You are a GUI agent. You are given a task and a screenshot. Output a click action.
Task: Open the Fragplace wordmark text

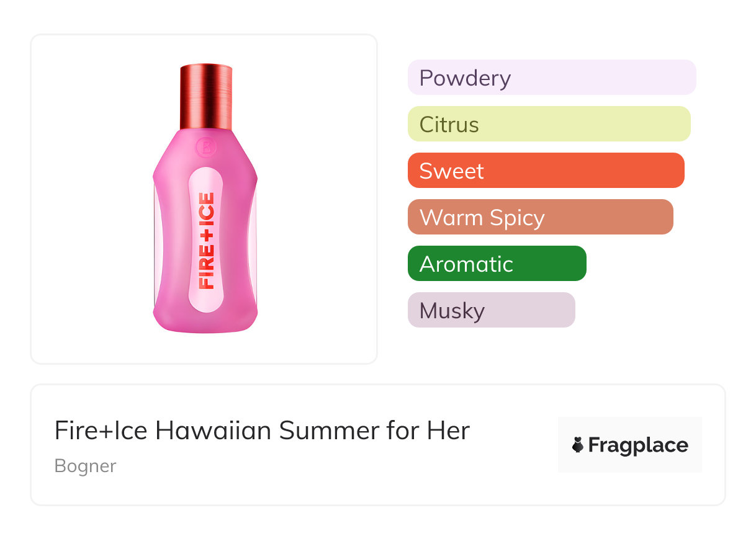click(638, 445)
